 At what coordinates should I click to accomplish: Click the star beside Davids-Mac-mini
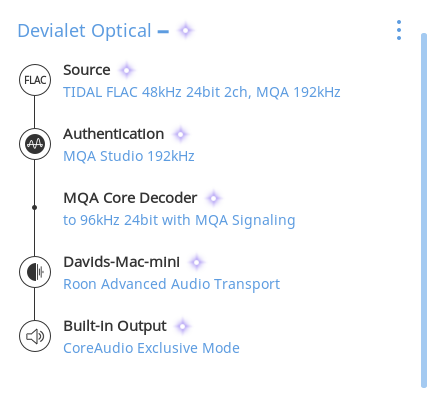pos(196,262)
